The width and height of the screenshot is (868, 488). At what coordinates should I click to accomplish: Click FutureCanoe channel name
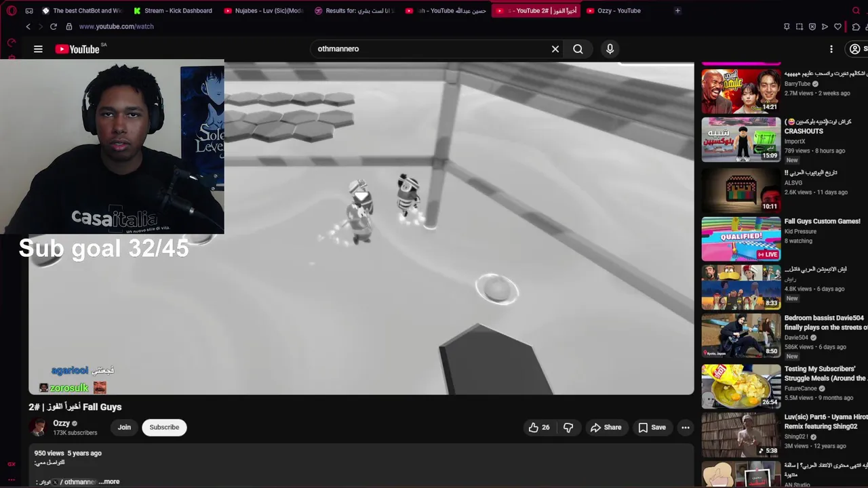click(801, 388)
